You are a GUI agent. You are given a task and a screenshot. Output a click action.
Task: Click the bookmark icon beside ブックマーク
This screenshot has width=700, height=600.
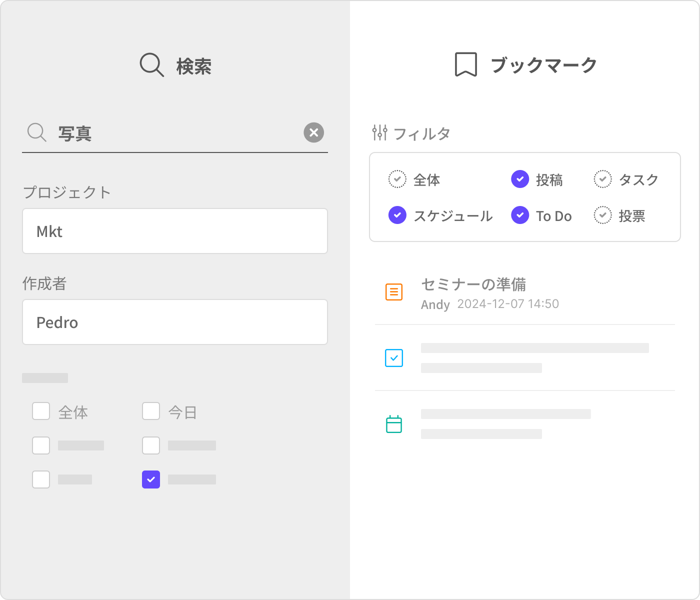465,64
